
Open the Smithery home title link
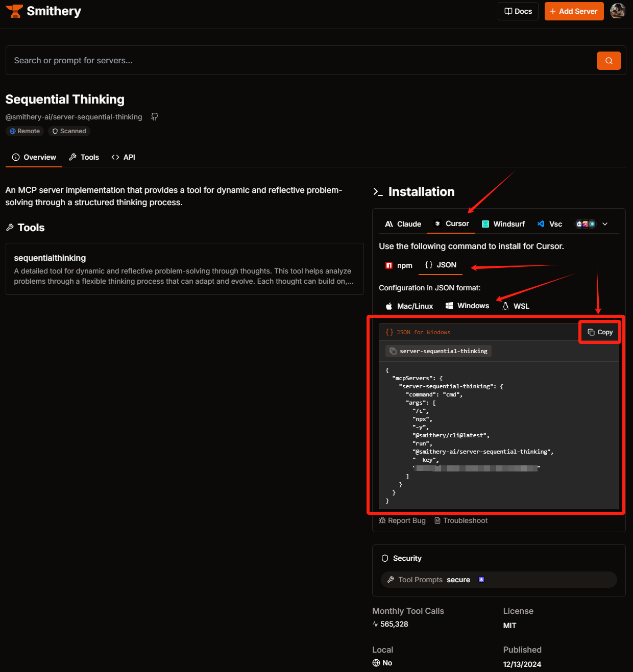point(54,11)
